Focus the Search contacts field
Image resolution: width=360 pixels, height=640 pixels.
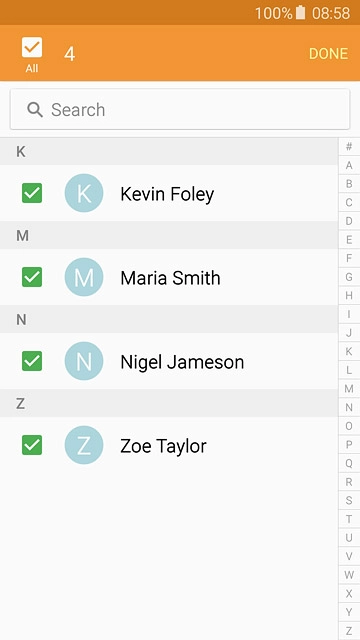click(x=180, y=109)
